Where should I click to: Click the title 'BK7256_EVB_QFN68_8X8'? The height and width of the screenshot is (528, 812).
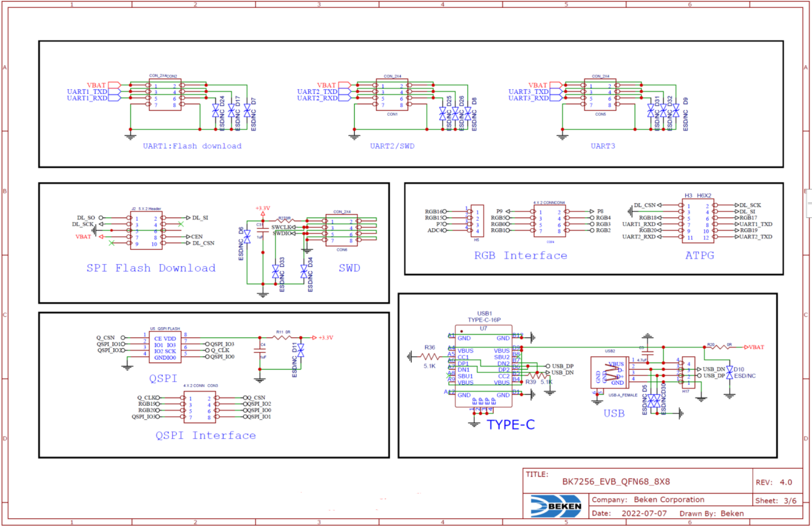(616, 481)
